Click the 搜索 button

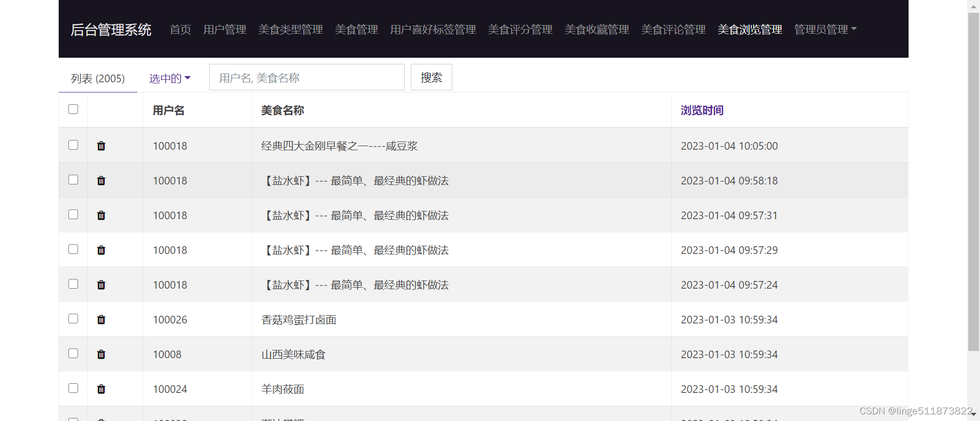pos(431,77)
